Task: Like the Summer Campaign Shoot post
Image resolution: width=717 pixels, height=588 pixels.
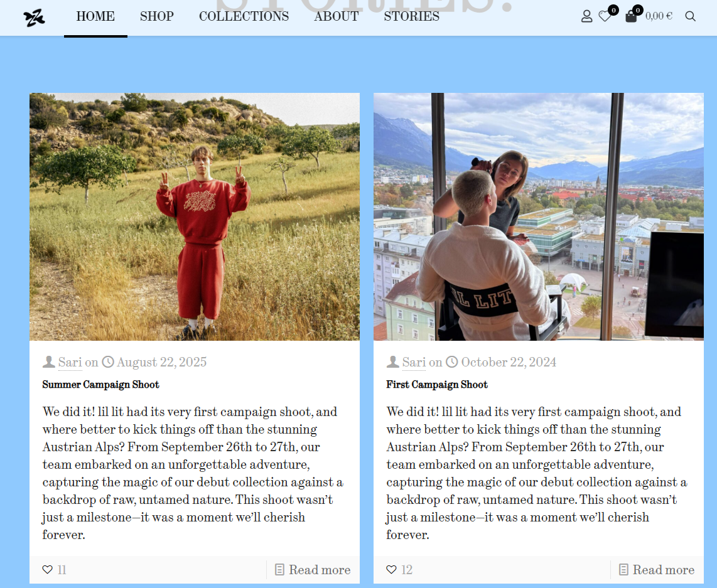Action: click(x=48, y=569)
